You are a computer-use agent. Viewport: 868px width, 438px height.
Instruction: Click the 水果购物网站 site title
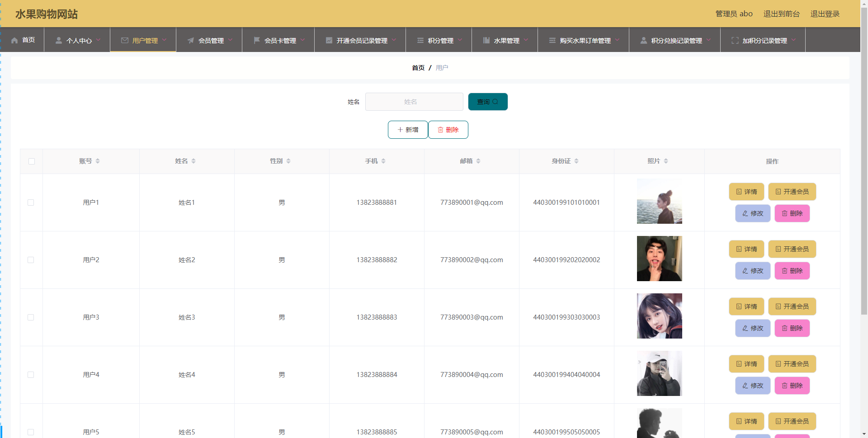[x=47, y=14]
